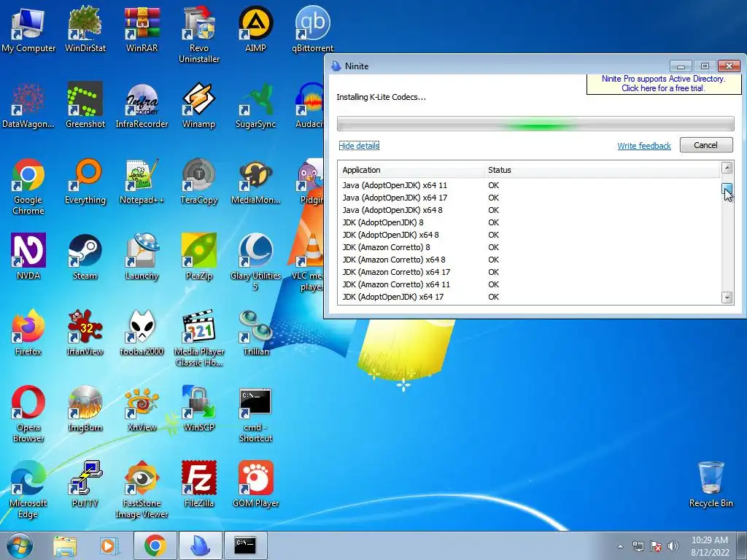Select the WinSCP desktop icon
747x560 pixels.
198,408
